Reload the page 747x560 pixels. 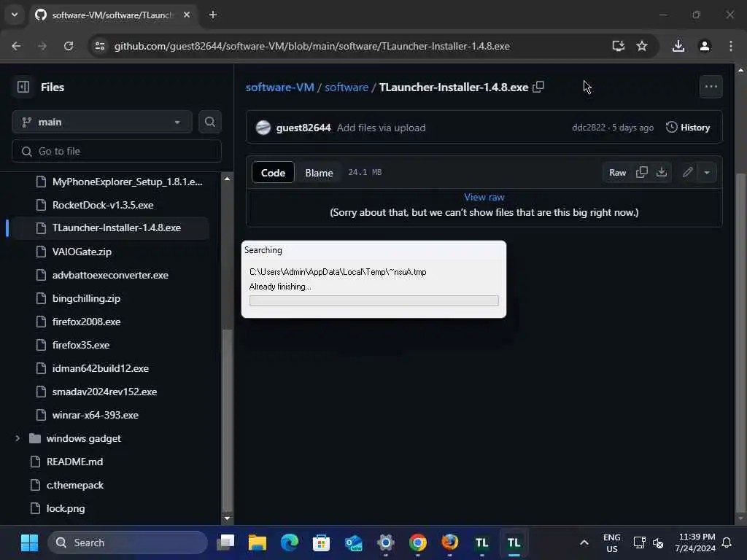click(69, 46)
